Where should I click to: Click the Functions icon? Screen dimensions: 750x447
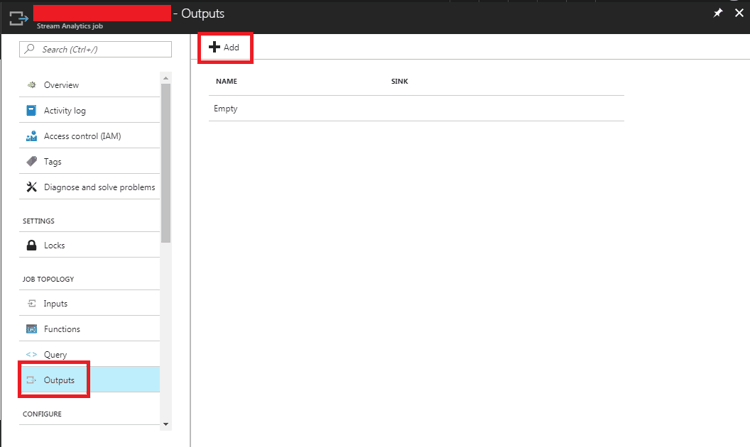pos(32,329)
